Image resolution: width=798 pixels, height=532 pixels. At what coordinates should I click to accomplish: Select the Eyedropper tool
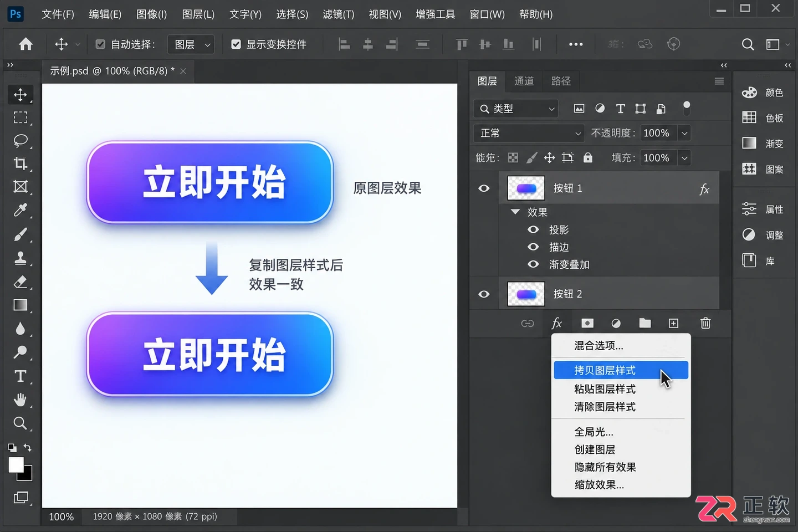click(x=21, y=210)
